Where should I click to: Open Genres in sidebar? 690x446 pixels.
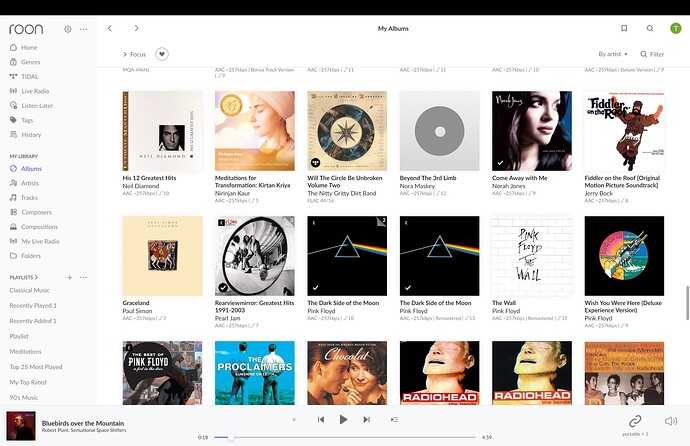[x=25, y=62]
